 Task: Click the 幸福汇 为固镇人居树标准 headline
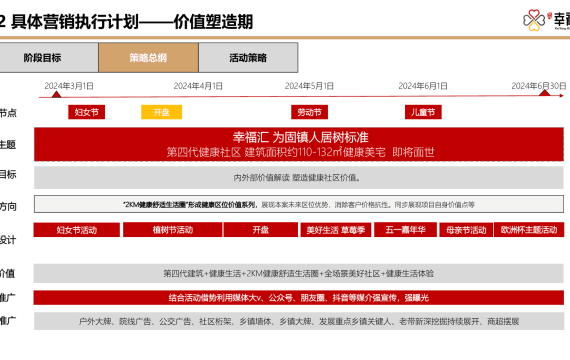pyautogui.click(x=300, y=137)
